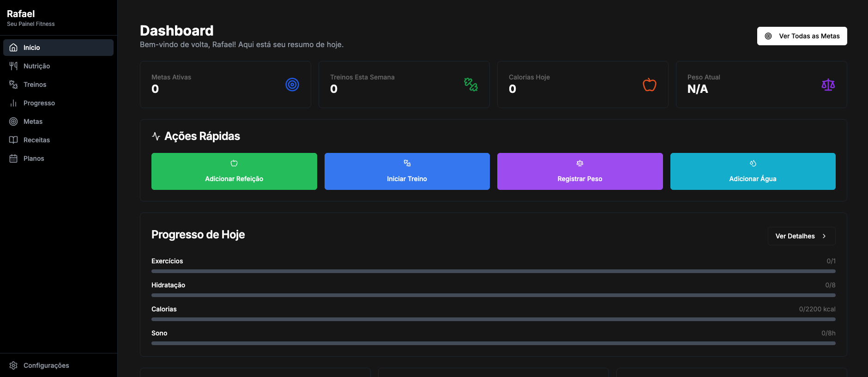The height and width of the screenshot is (377, 868).
Task: Click the Calorias progress bar
Action: 494,319
